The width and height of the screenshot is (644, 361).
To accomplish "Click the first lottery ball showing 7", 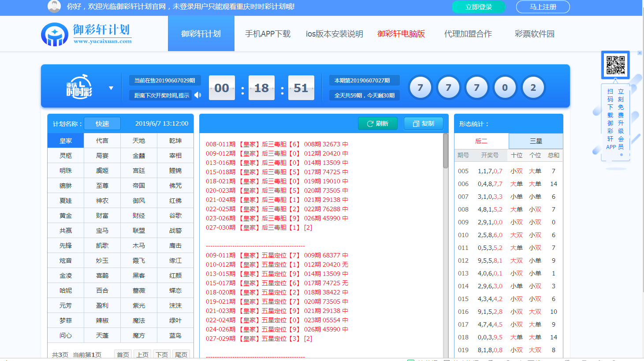I will [420, 88].
